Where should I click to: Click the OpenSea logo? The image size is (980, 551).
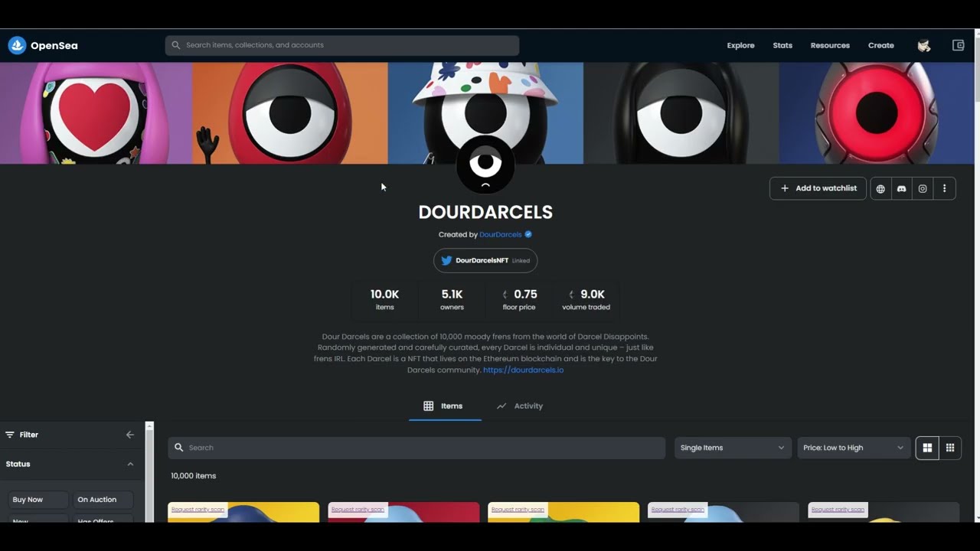[43, 45]
